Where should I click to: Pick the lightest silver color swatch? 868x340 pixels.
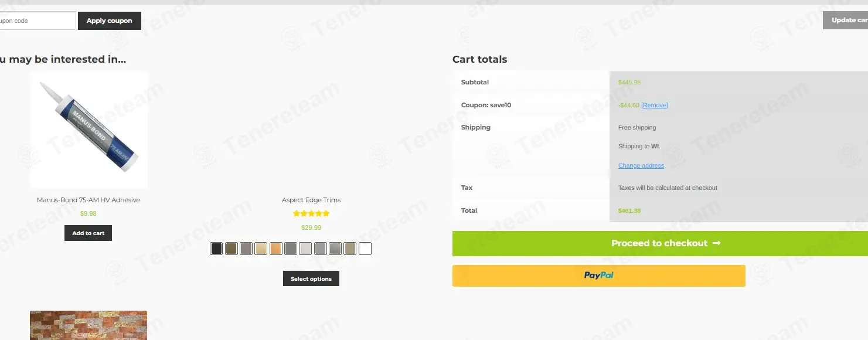(x=305, y=249)
